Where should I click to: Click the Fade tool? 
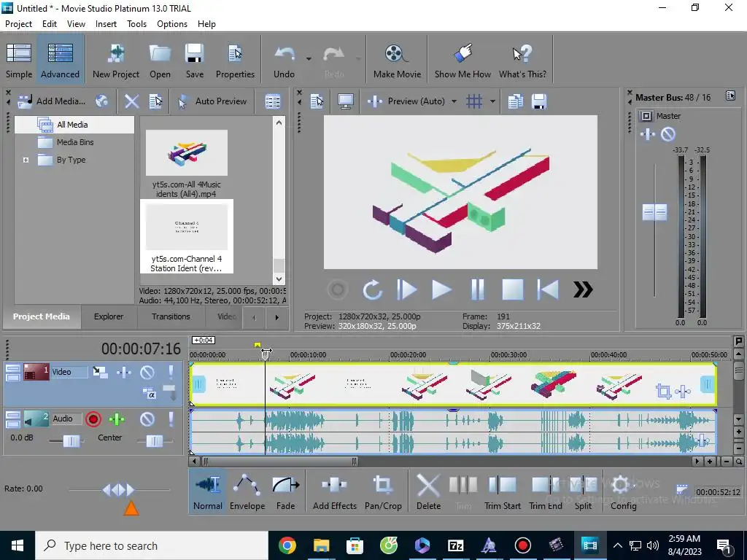[285, 492]
